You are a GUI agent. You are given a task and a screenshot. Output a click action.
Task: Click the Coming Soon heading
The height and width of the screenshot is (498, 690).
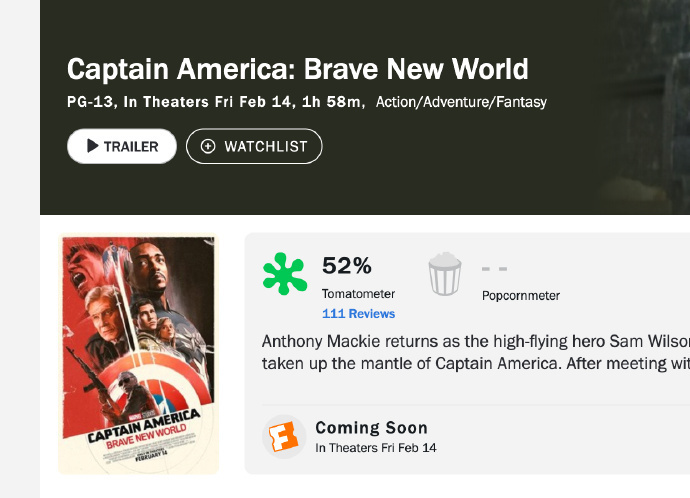(371, 428)
